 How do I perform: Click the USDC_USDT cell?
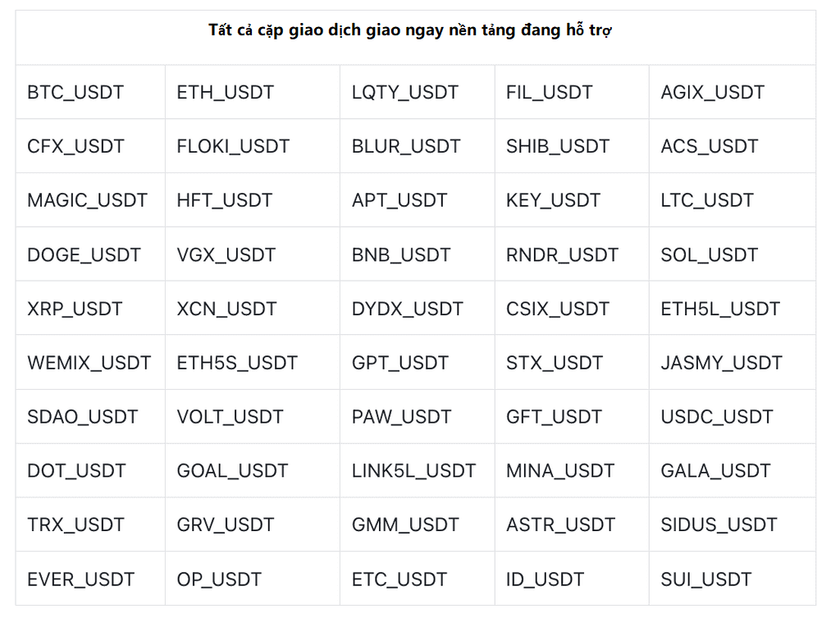733,417
